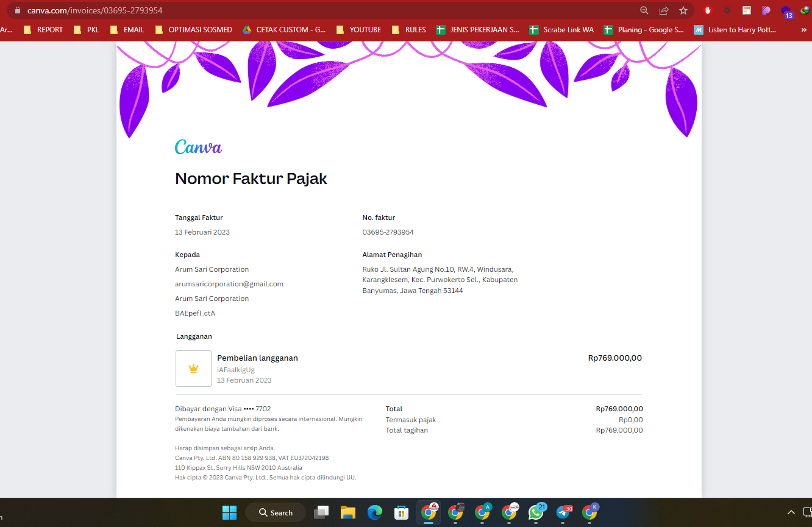Click the iAFaalkIgUg subscription code
This screenshot has width=812, height=527.
pos(236,370)
